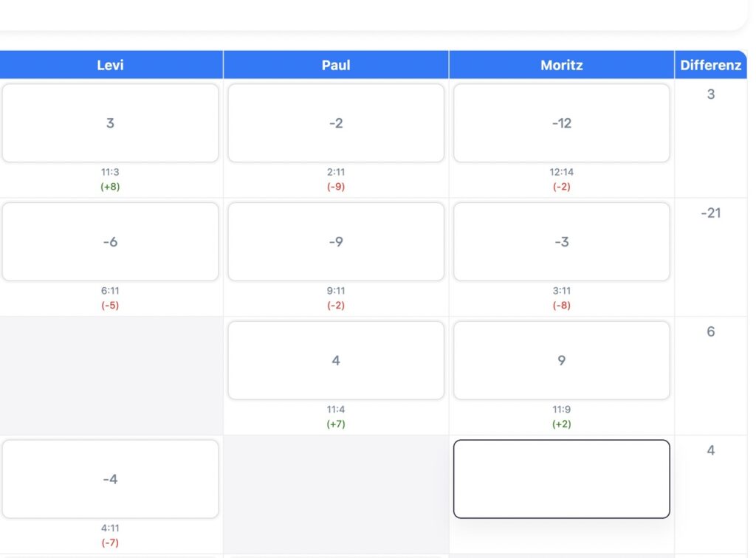The width and height of the screenshot is (756, 558).
Task: Click the 12:14 score under Moritz
Action: (x=561, y=172)
